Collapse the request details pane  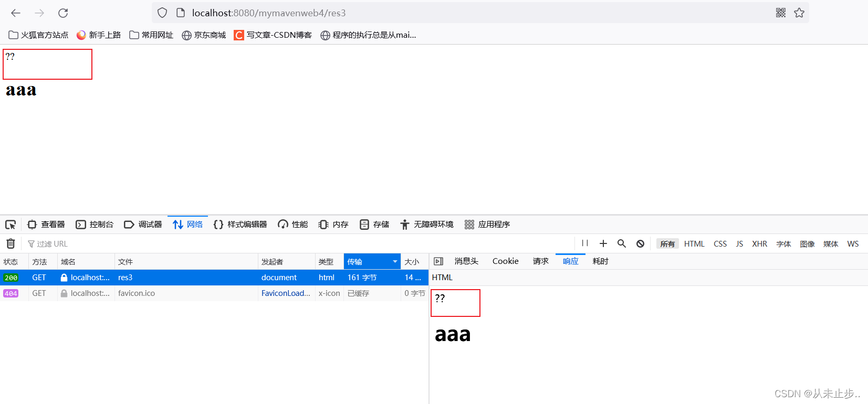click(x=438, y=261)
